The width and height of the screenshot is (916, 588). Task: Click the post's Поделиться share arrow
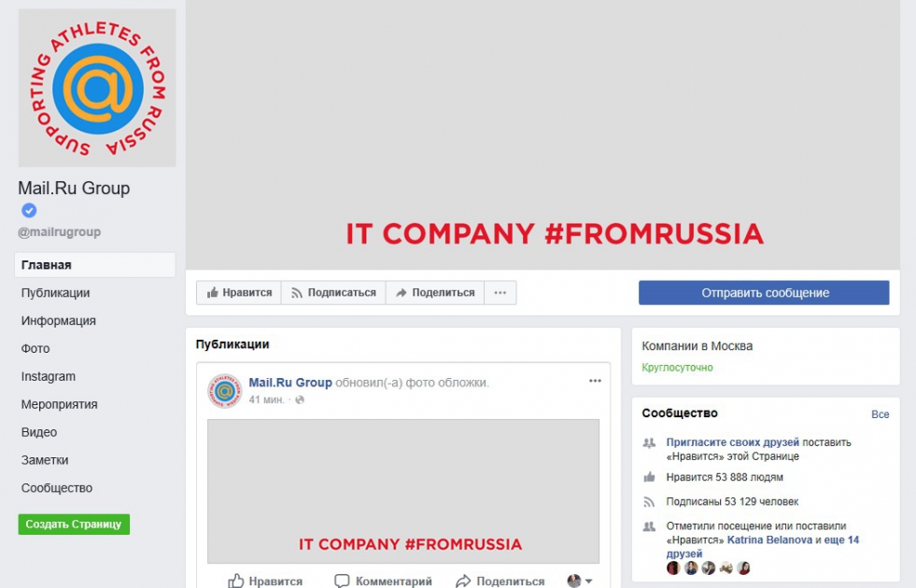click(x=463, y=581)
